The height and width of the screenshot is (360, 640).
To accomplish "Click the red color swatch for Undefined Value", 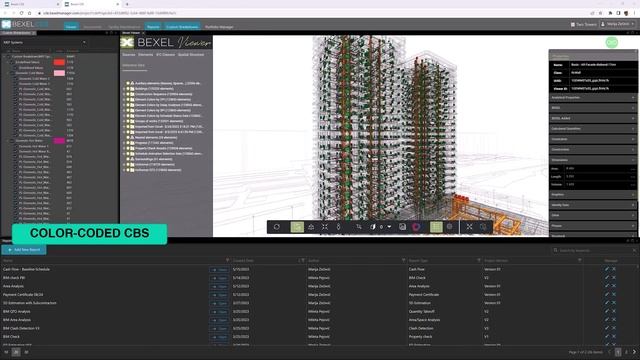I will click(x=59, y=62).
